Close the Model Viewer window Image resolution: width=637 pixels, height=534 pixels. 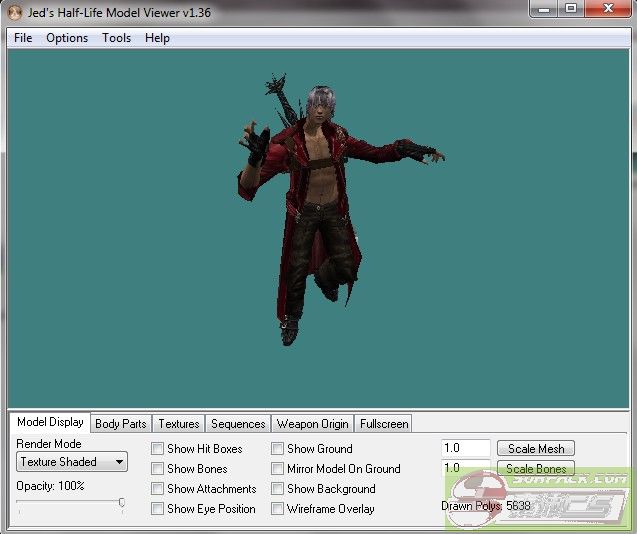coord(608,9)
